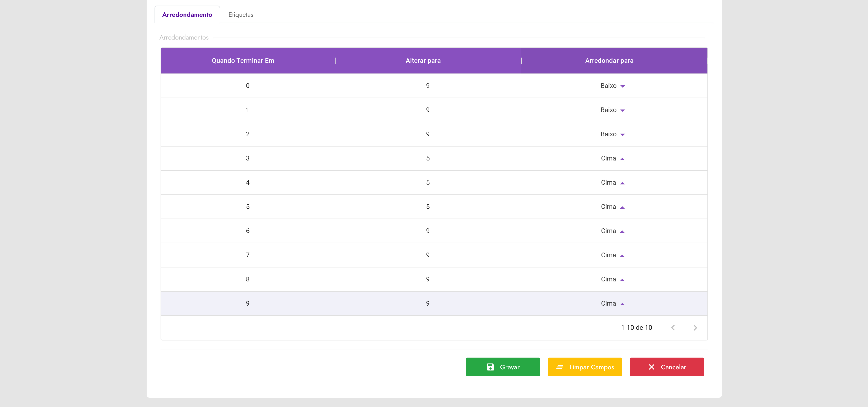The height and width of the screenshot is (407, 868).
Task: Click the lines icon on Limpar Campos
Action: tap(560, 367)
